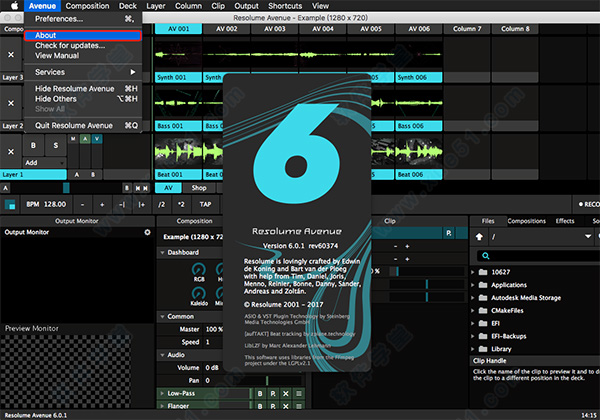
Task: Click the crossfader auto-transition arrows
Action: point(142,188)
